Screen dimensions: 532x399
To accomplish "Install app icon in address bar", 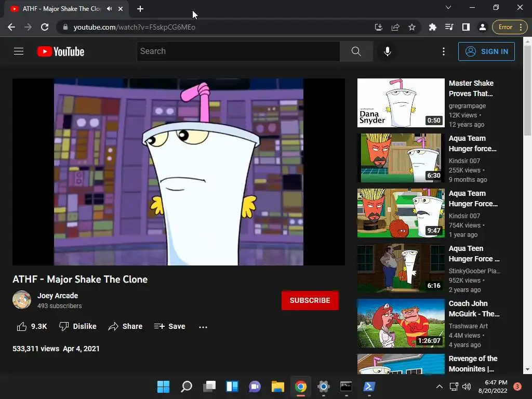I will (x=379, y=27).
